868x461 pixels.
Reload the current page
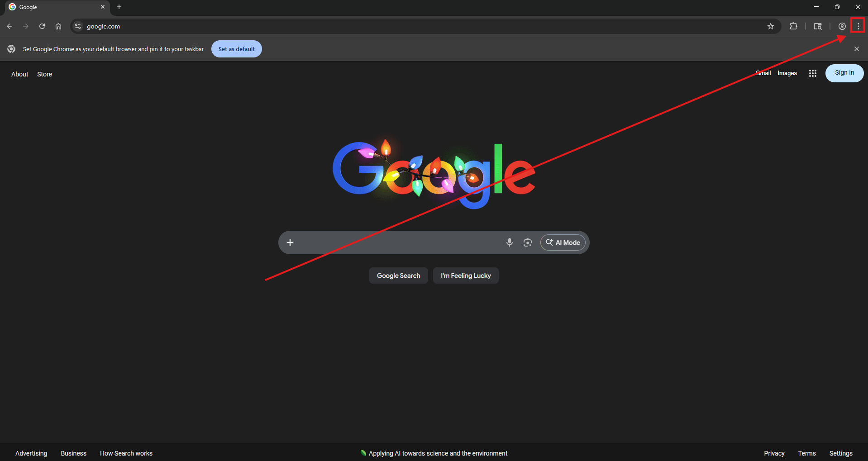coord(42,26)
